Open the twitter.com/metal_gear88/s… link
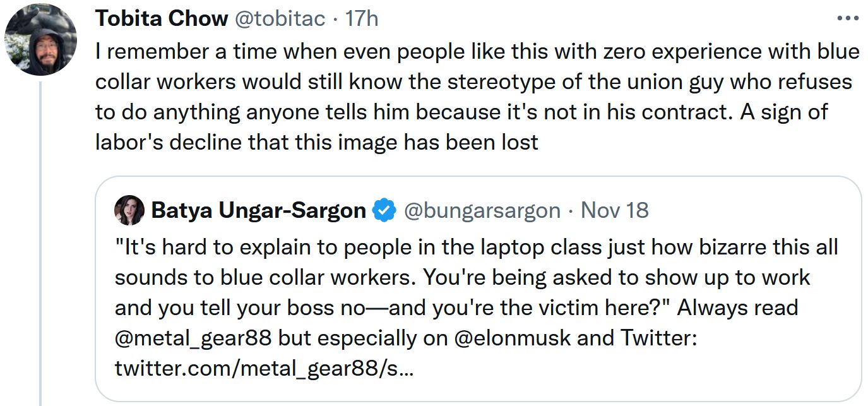Viewport: 868px width, 406px height. 265,369
